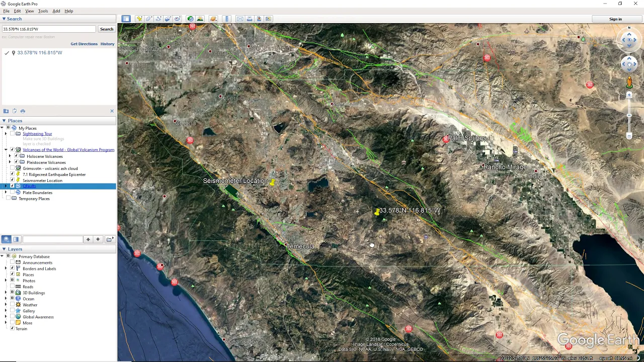Select the 33.578°N 116.815°W search result
This screenshot has height=362, width=644.
point(40,53)
